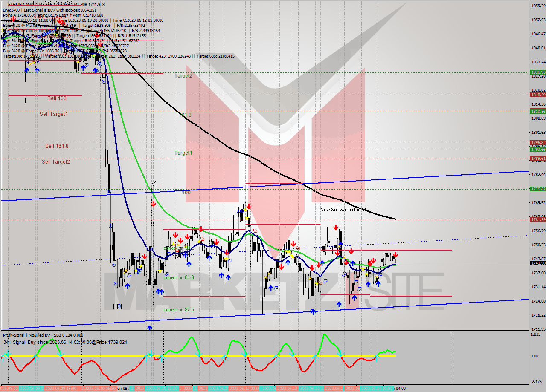Image resolution: width=546 pixels, height=392 pixels.
Task: Click the -2.176 indicator scale value
Action: (x=536, y=381)
